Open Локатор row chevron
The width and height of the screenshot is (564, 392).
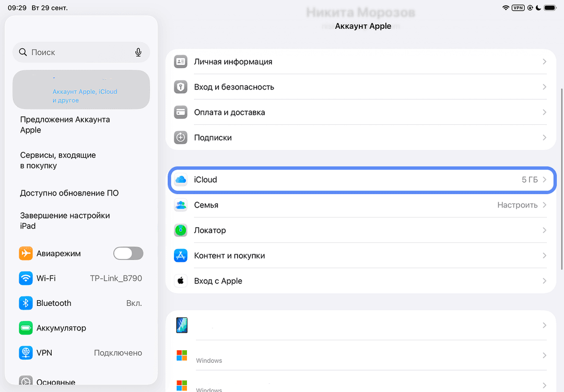[544, 230]
